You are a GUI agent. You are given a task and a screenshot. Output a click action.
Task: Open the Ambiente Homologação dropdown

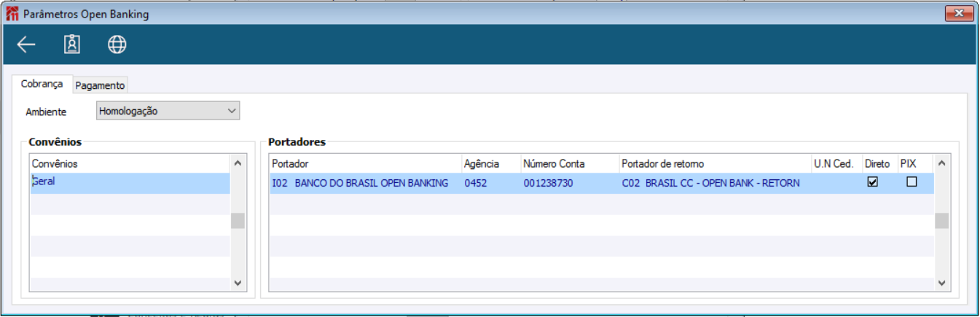click(x=168, y=111)
